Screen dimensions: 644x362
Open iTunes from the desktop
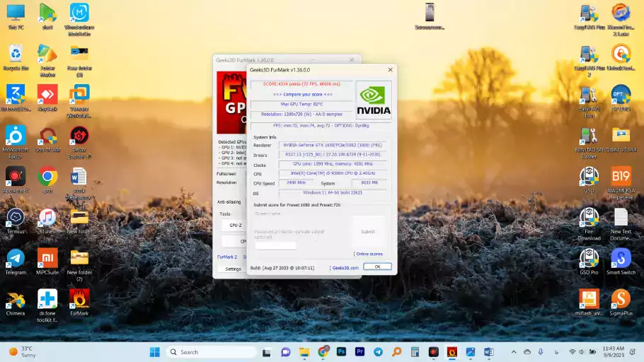[x=47, y=220]
